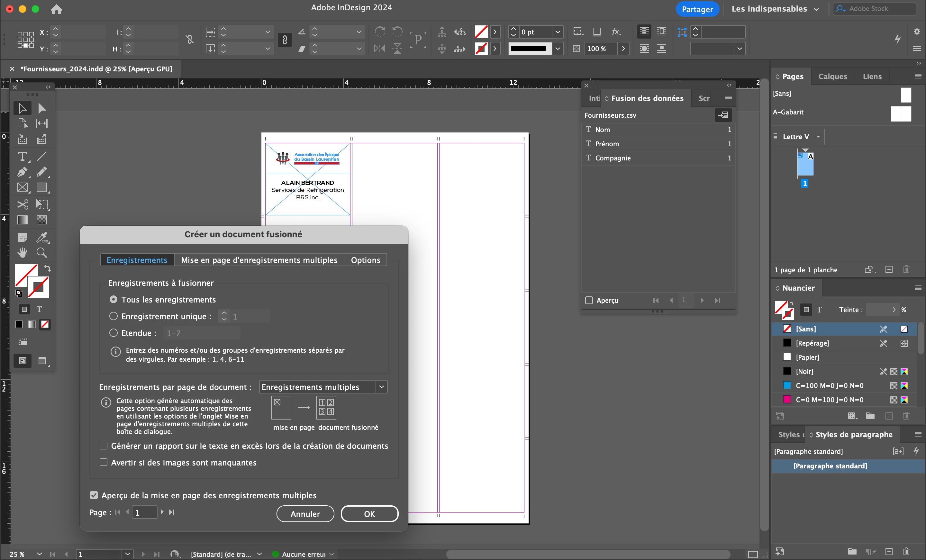The width and height of the screenshot is (926, 560).
Task: Activate the Zoom tool magnifier
Action: click(x=42, y=253)
